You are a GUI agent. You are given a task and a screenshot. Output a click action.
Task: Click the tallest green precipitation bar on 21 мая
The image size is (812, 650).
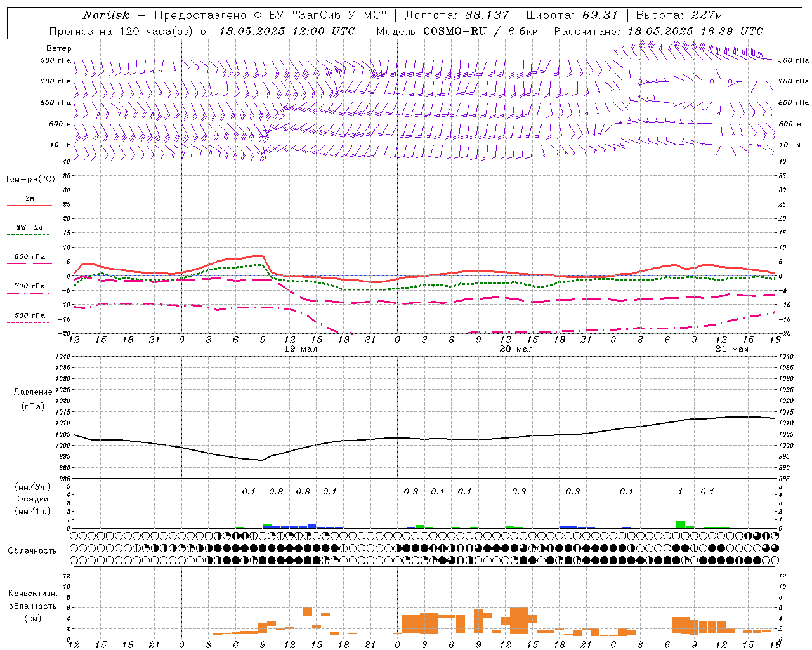click(x=681, y=524)
